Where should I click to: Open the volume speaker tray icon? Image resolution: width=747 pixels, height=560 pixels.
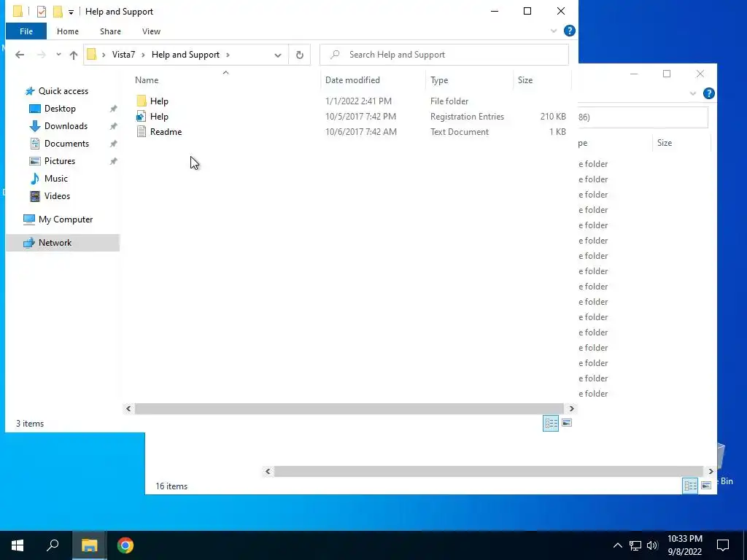tap(652, 545)
